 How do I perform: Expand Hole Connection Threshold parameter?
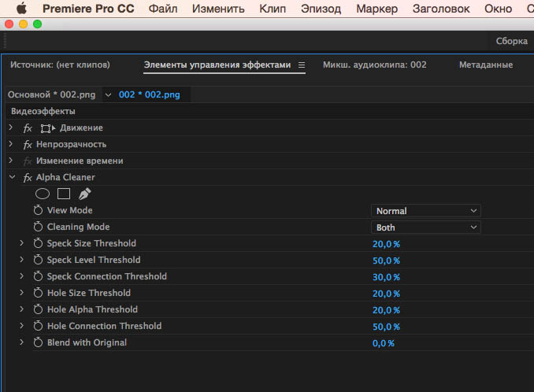[22, 325]
